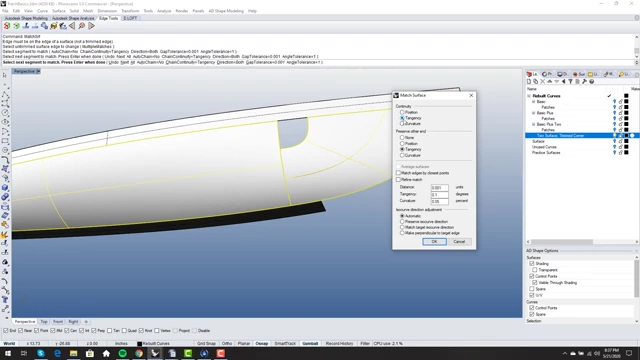Open the Surface menu

(x=59, y=11)
